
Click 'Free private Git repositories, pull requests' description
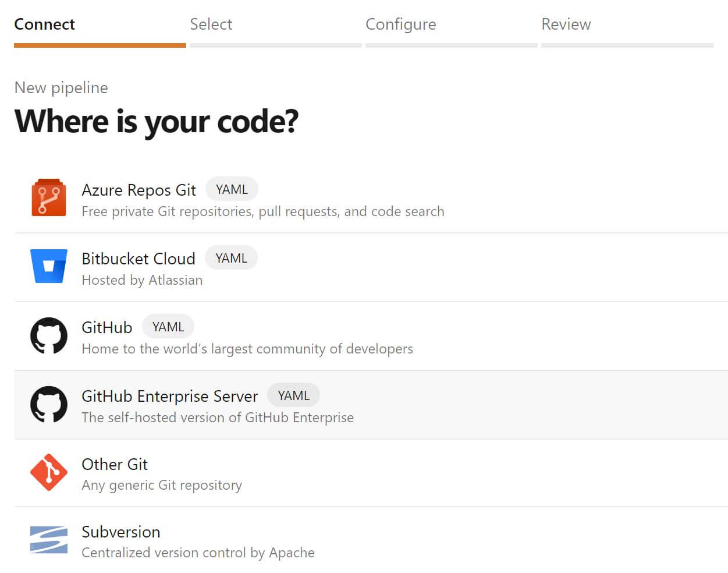click(x=263, y=211)
